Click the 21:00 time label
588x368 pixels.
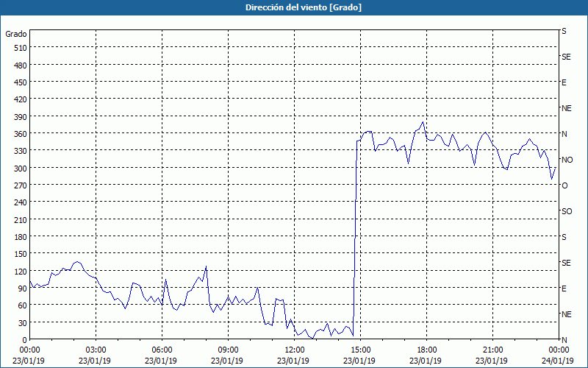[492, 350]
